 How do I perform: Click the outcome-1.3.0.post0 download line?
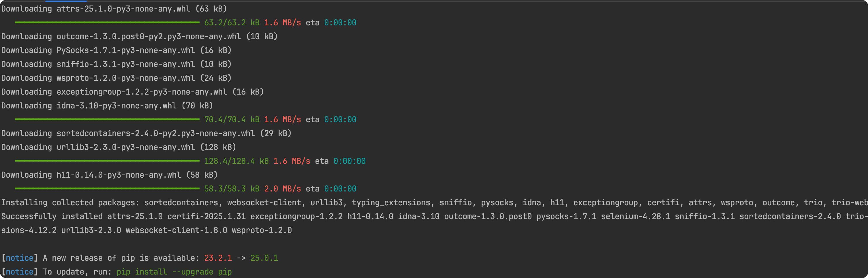[139, 36]
